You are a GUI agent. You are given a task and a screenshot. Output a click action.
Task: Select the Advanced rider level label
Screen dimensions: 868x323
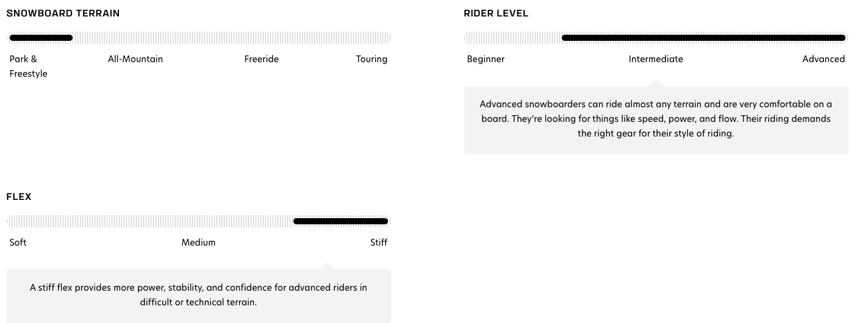823,59
